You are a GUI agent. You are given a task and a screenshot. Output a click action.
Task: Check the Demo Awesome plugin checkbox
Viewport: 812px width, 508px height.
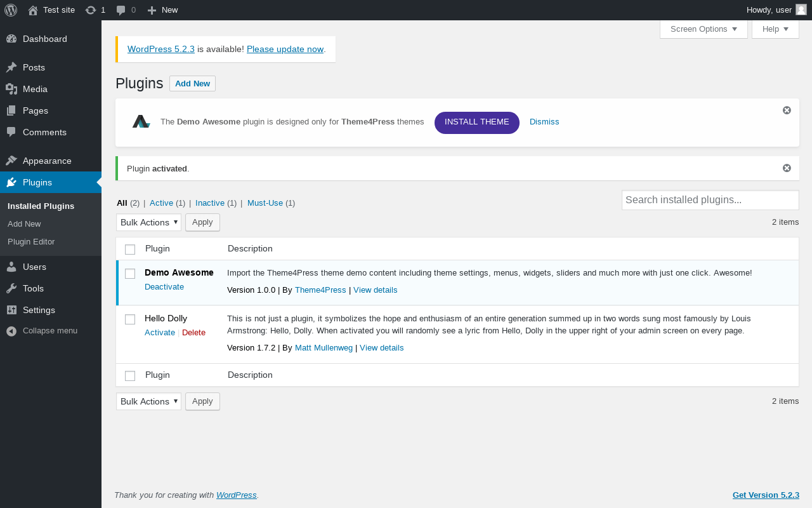[x=130, y=273]
